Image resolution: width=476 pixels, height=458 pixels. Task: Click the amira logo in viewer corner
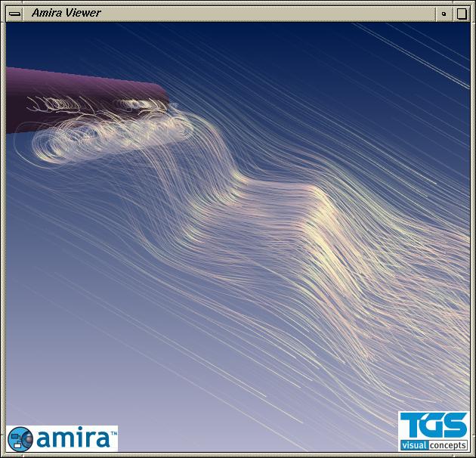62,438
